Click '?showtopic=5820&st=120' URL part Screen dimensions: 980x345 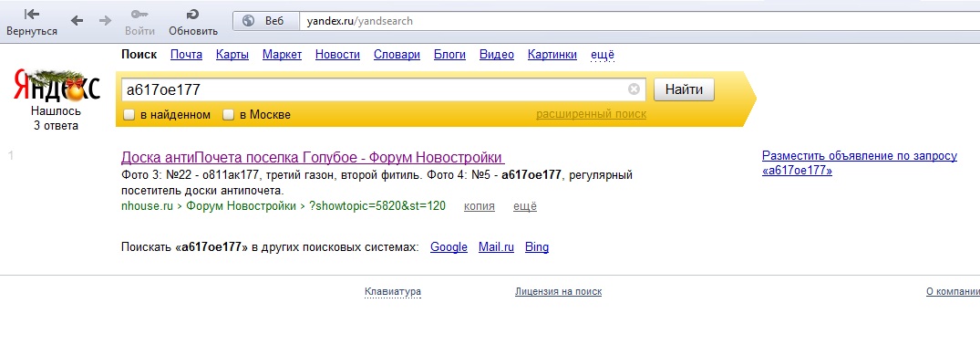click(377, 206)
